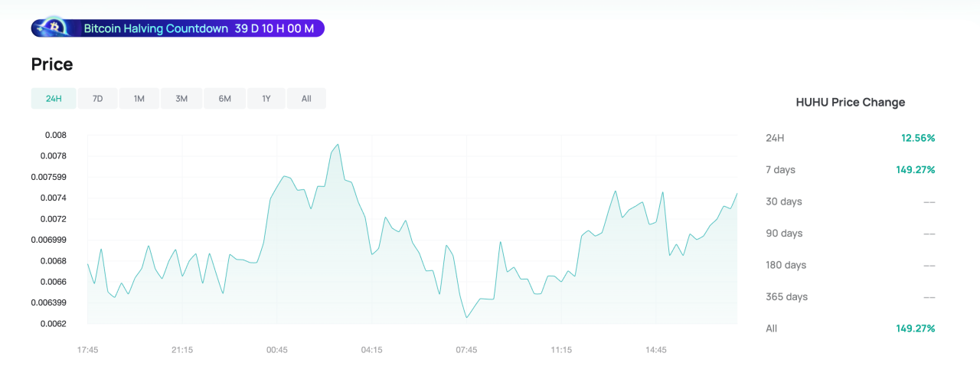This screenshot has width=980, height=376.
Task: Switch chart to 1M range
Action: tap(139, 99)
